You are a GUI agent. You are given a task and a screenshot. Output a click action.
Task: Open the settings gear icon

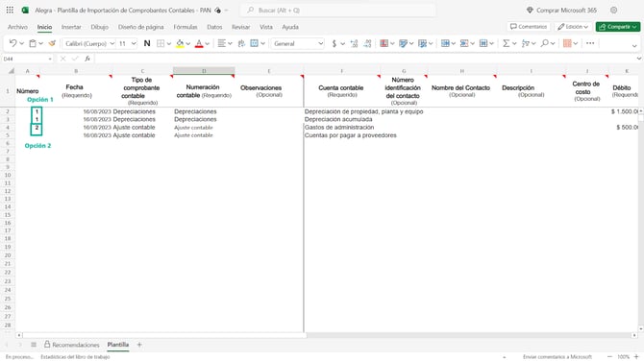pos(613,10)
